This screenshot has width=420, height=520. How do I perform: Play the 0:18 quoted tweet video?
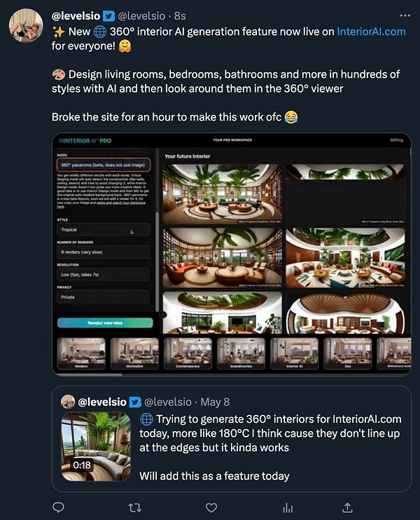tap(96, 446)
